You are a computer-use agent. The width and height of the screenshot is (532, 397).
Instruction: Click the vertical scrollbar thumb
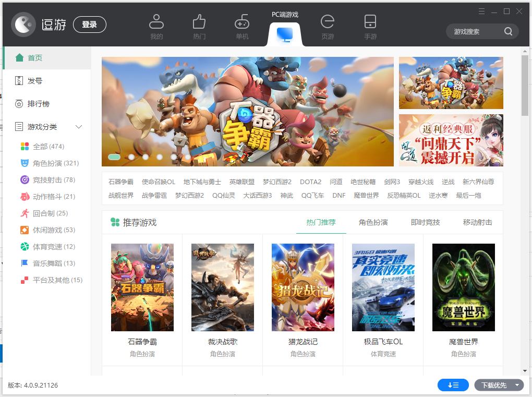point(525,85)
